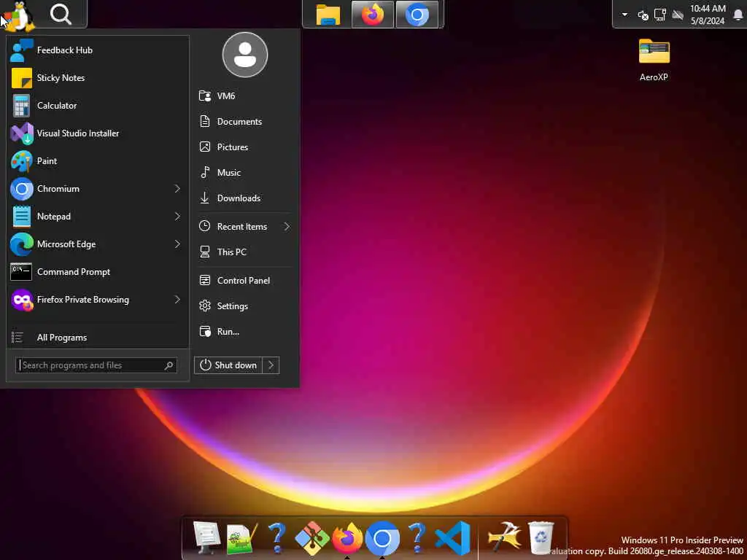Launch Paint from start menu
This screenshot has width=747, height=560.
tap(98, 161)
